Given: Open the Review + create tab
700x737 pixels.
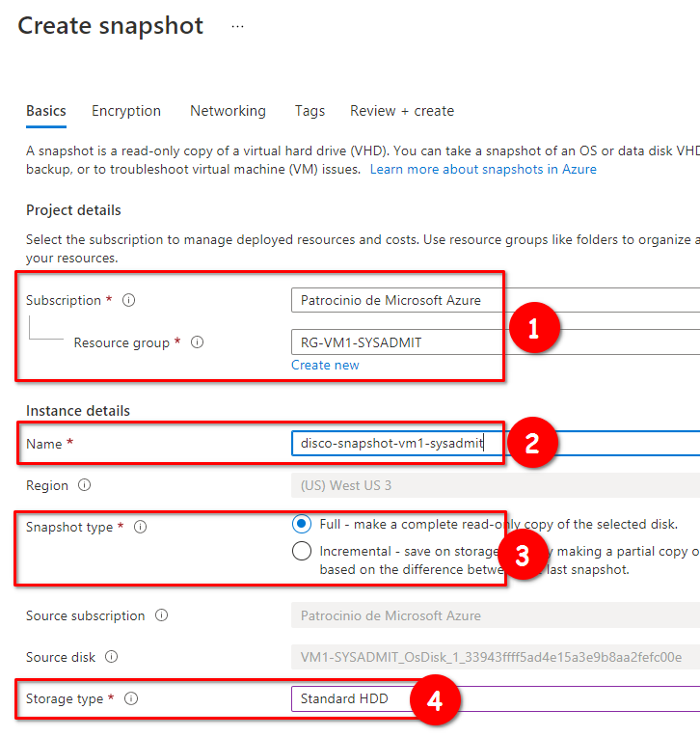Looking at the screenshot, I should click(402, 111).
